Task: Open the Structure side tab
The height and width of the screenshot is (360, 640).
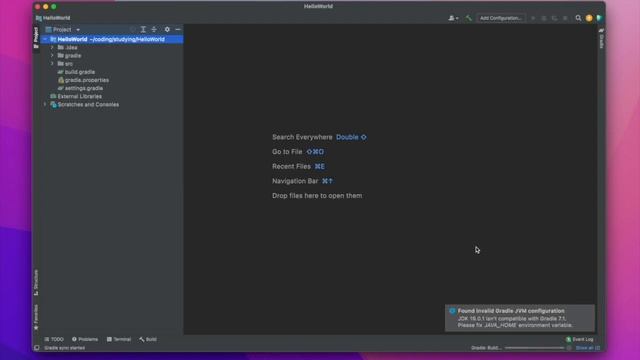Action: [x=36, y=282]
